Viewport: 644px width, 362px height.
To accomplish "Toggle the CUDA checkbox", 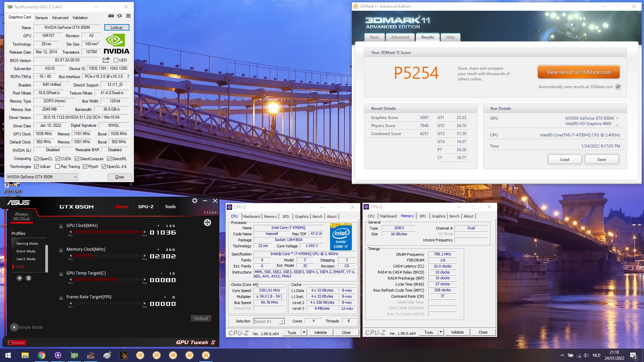I will (x=58, y=159).
